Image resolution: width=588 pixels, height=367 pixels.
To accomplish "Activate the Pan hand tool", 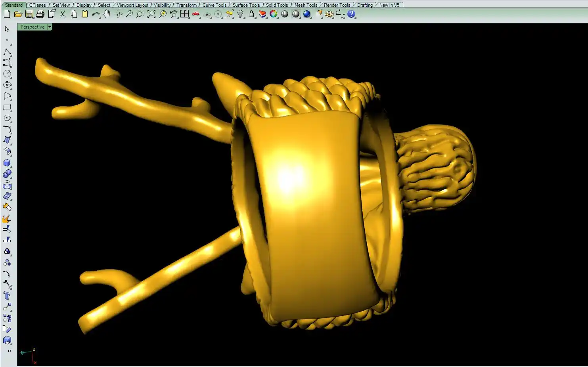I will point(107,14).
